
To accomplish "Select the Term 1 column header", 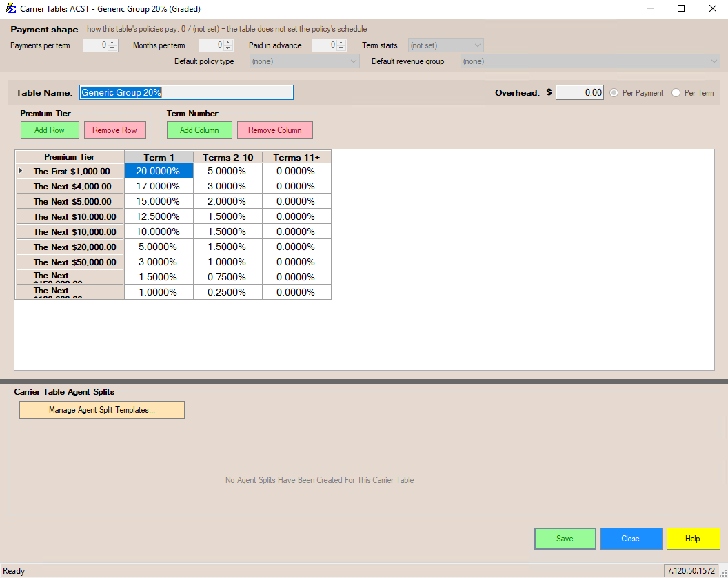I will coord(159,157).
